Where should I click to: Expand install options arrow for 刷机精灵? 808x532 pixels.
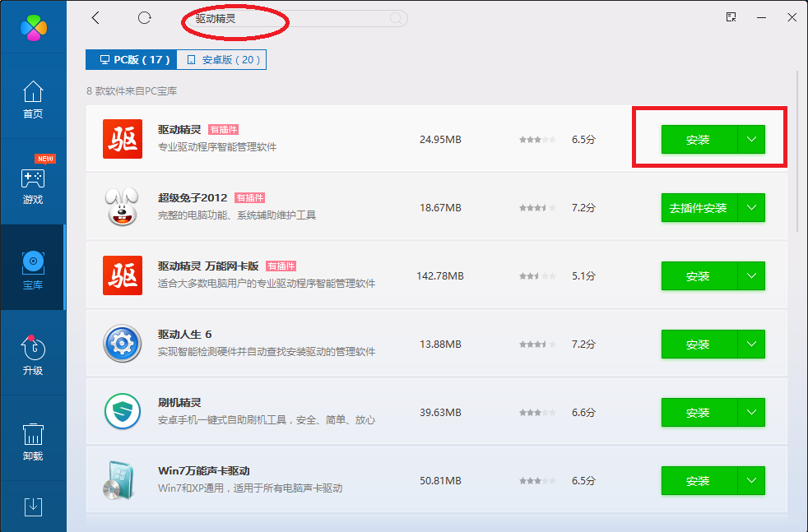[x=751, y=413]
